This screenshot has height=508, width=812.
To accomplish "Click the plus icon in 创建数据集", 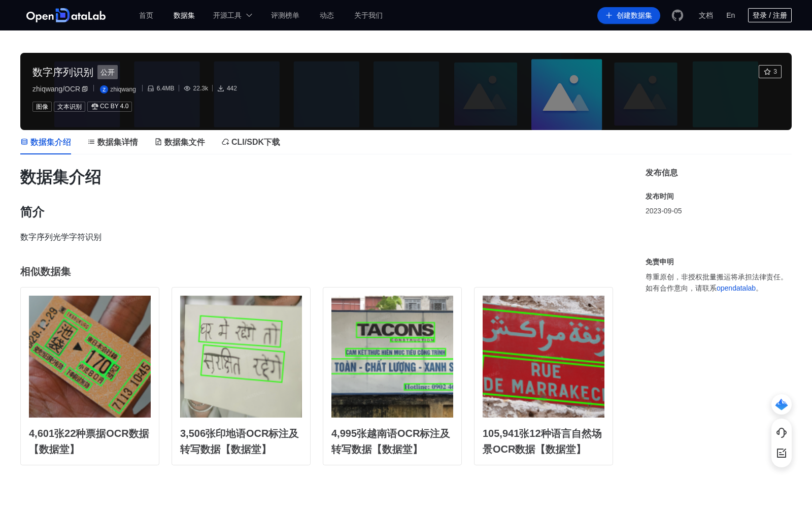I will [x=609, y=15].
